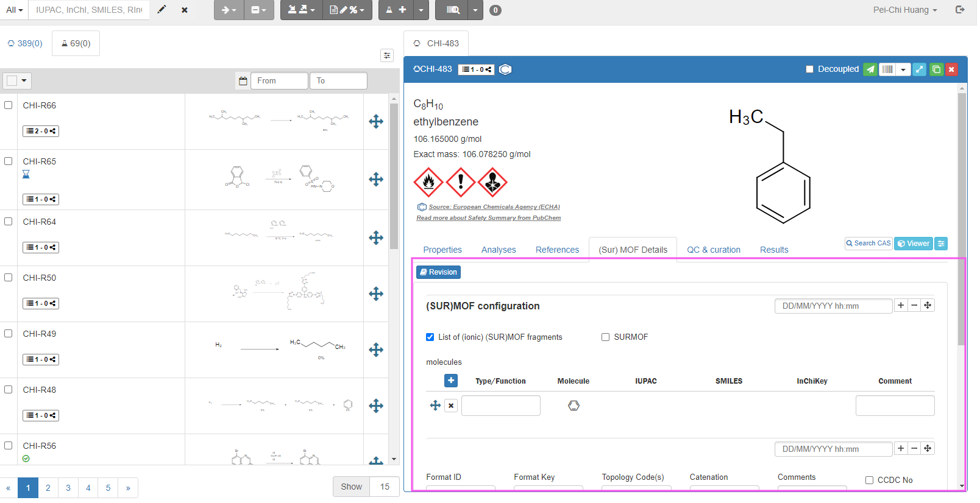Switch to the QC & curation tab
This screenshot has height=503, width=980.
pos(713,250)
